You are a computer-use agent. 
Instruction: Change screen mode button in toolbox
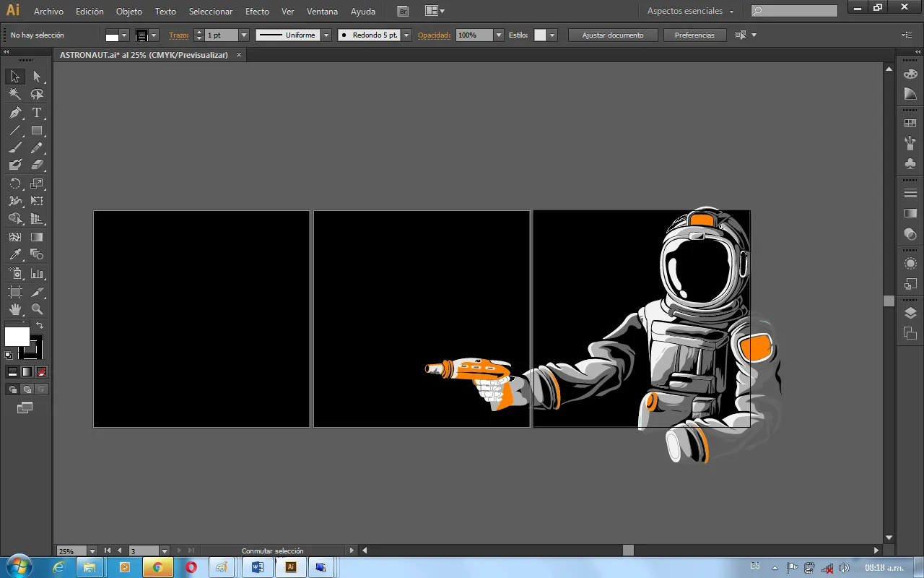click(x=25, y=408)
